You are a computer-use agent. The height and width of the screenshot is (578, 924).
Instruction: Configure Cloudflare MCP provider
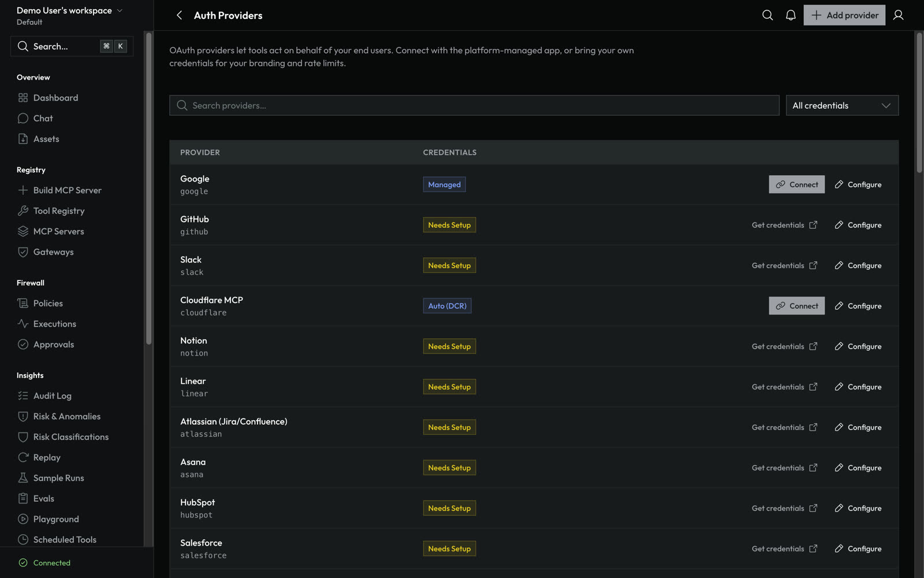click(858, 306)
